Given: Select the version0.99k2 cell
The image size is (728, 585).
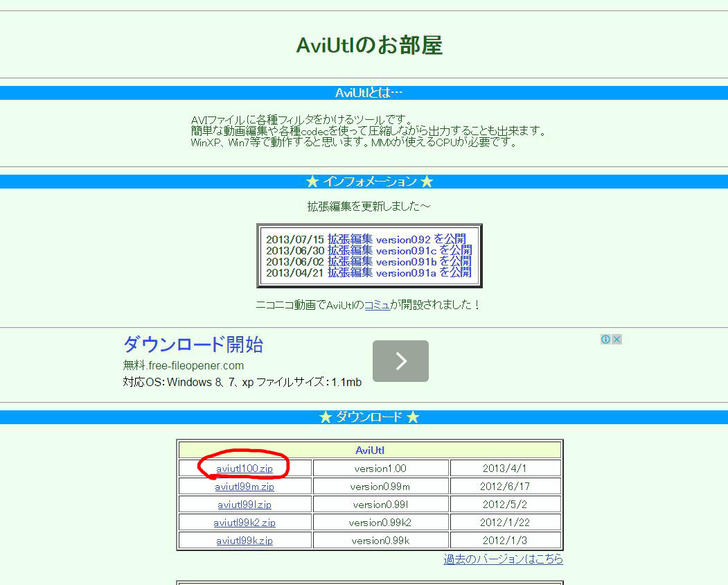Looking at the screenshot, I should [381, 523].
